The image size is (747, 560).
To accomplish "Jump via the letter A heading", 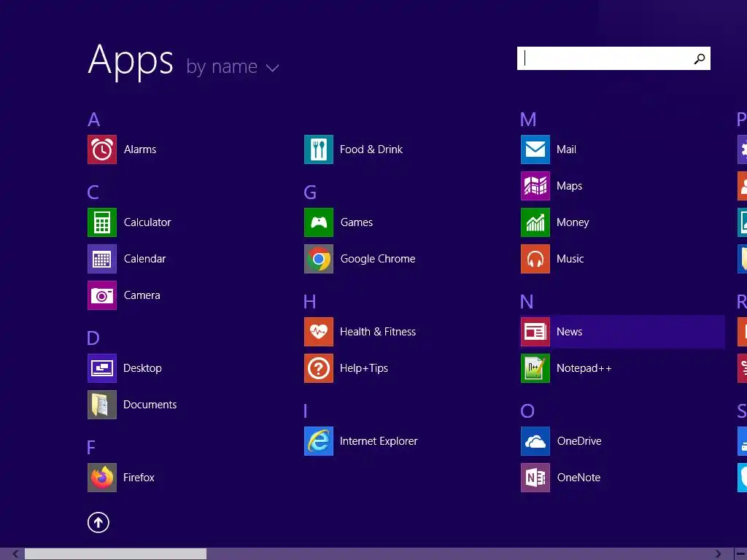I will pyautogui.click(x=94, y=120).
